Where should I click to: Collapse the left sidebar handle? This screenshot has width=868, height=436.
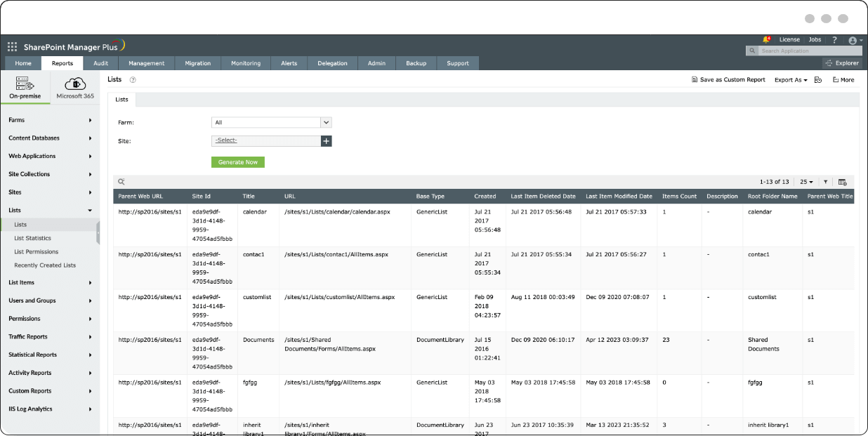[98, 233]
